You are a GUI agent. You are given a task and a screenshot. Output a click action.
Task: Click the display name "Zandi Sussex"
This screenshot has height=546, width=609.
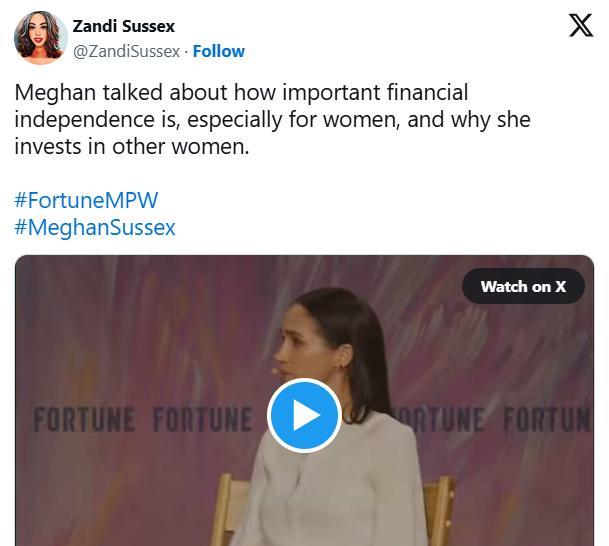[124, 25]
